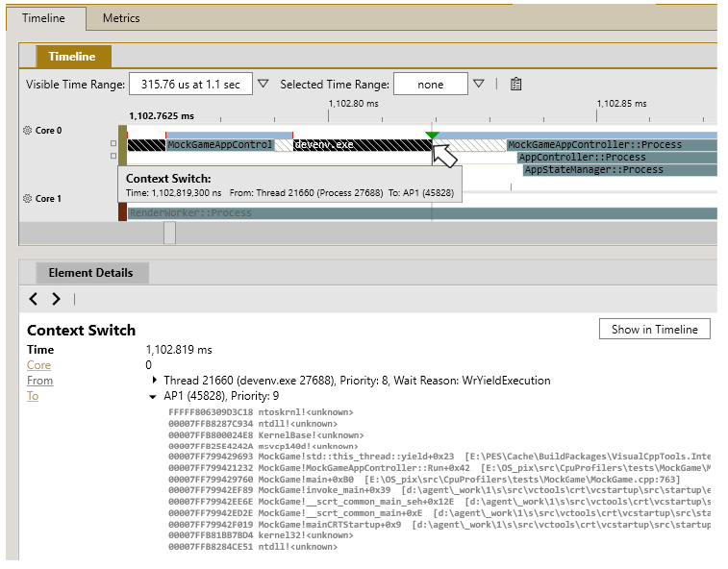Click the timeline overview scrollbar thumb

click(169, 233)
